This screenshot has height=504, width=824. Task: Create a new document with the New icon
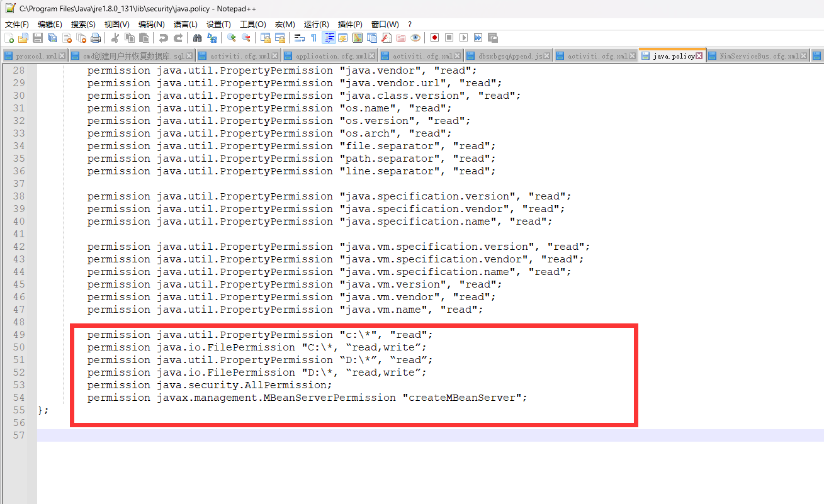pos(9,38)
